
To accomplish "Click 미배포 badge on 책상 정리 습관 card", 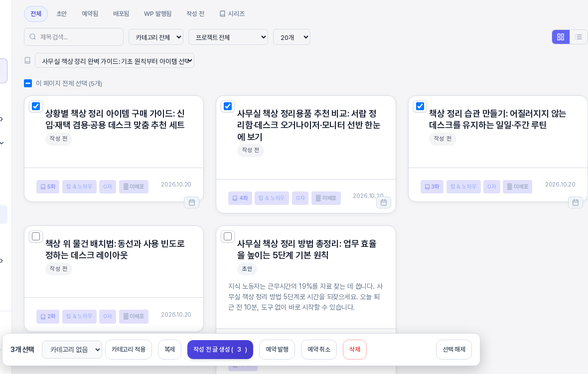I will pyautogui.click(x=518, y=187).
